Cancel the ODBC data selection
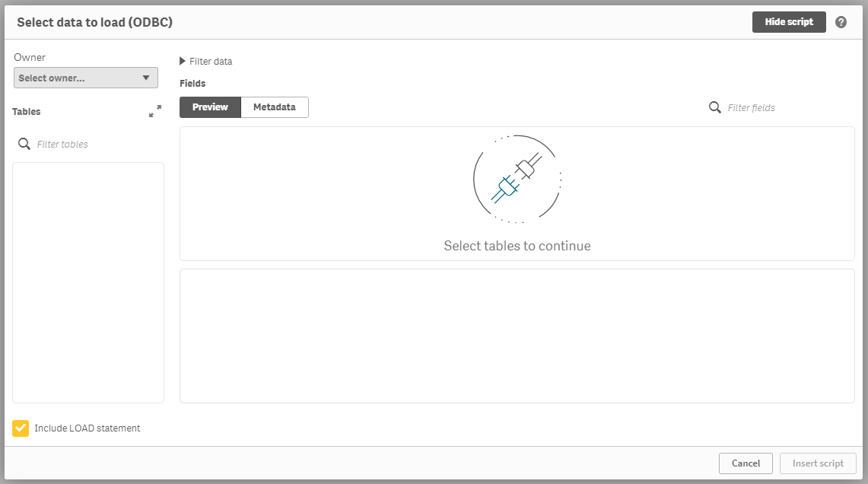Image resolution: width=868 pixels, height=484 pixels. coord(746,463)
